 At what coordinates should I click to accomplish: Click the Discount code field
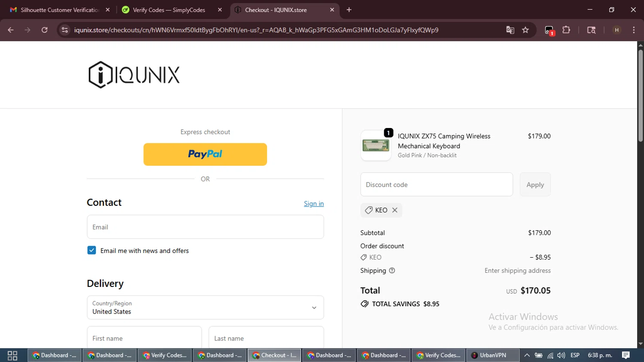[x=437, y=185]
